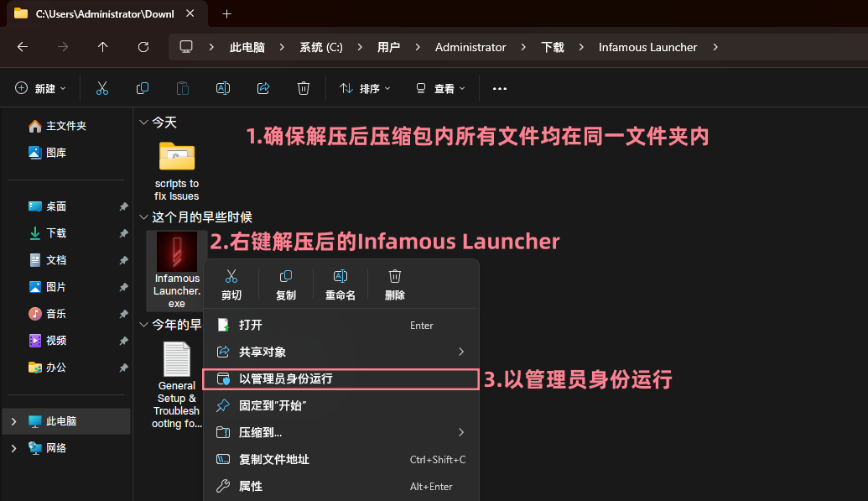This screenshot has height=501, width=868.
Task: Select General Setup & Troubleshooting text file
Action: pos(177,385)
